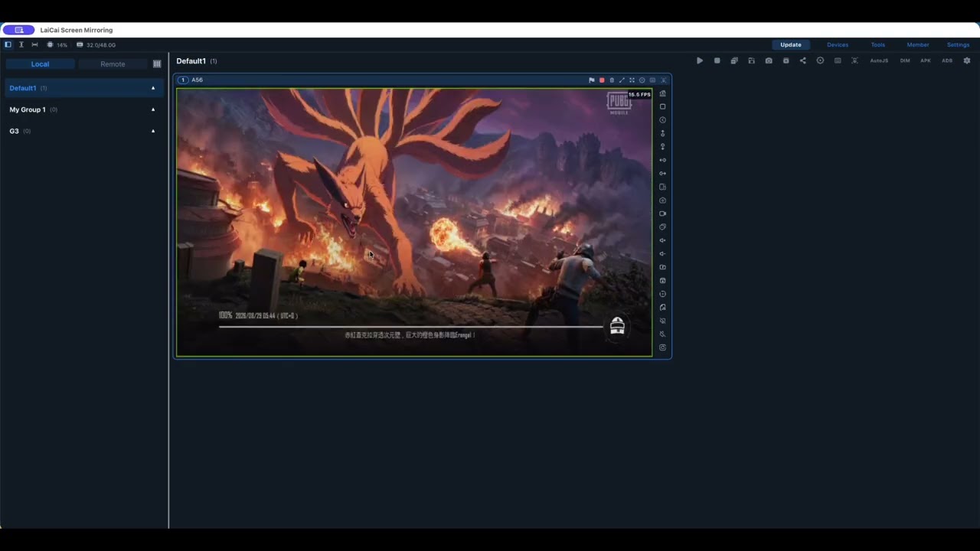Click the stop square in the top toolbar
980x551 pixels.
tap(717, 60)
